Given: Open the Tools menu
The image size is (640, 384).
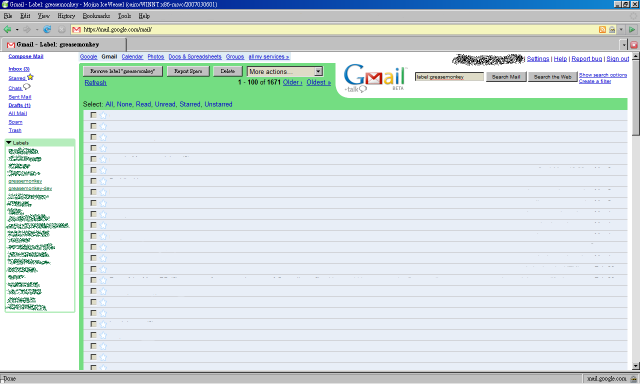Looking at the screenshot, I should point(124,16).
